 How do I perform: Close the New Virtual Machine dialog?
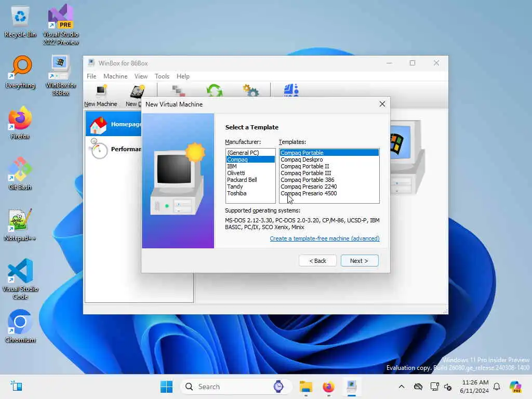382,104
